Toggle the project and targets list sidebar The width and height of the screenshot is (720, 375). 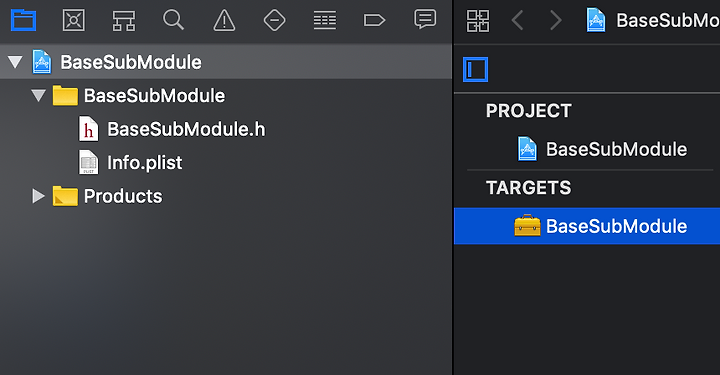click(x=475, y=70)
